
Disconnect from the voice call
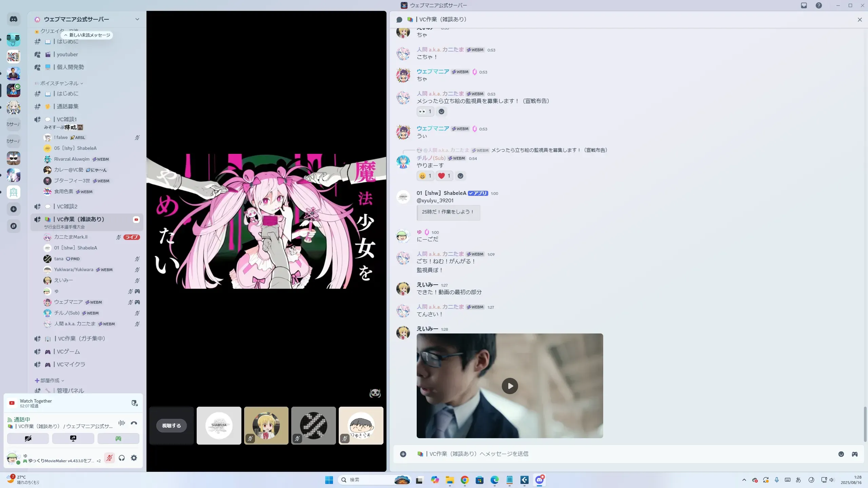(x=134, y=423)
